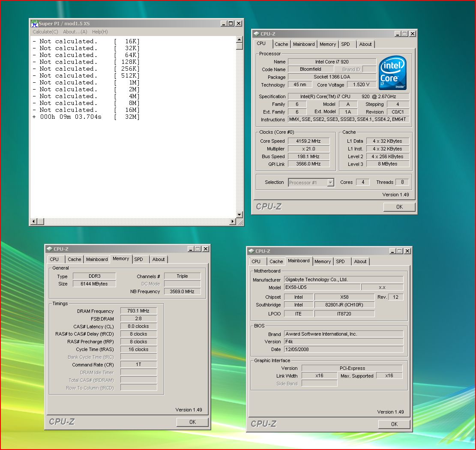Screen dimensions: 476x450
Task: Click the Cycle Time (tRAS) value 16 clocks
Action: click(x=138, y=349)
